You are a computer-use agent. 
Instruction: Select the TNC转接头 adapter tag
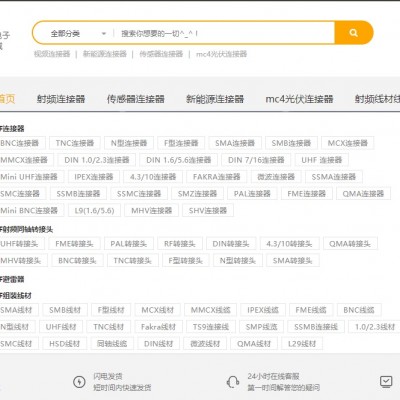[x=133, y=260]
